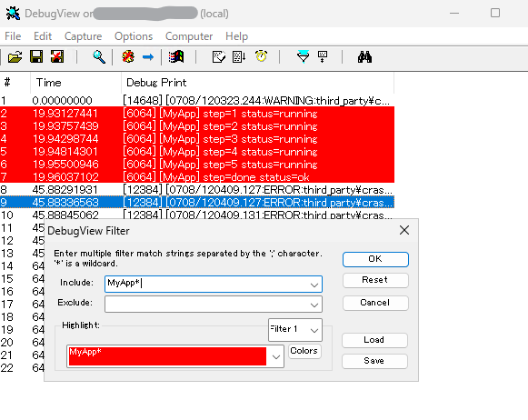528x420 pixels.
Task: Toggle Clock Time alarm clock icon
Action: (x=262, y=56)
